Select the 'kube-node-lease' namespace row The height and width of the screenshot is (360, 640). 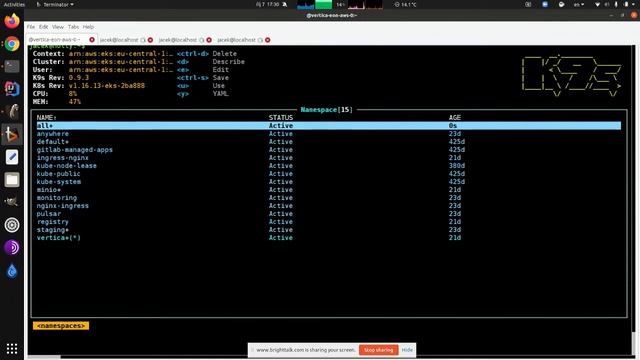(329, 166)
